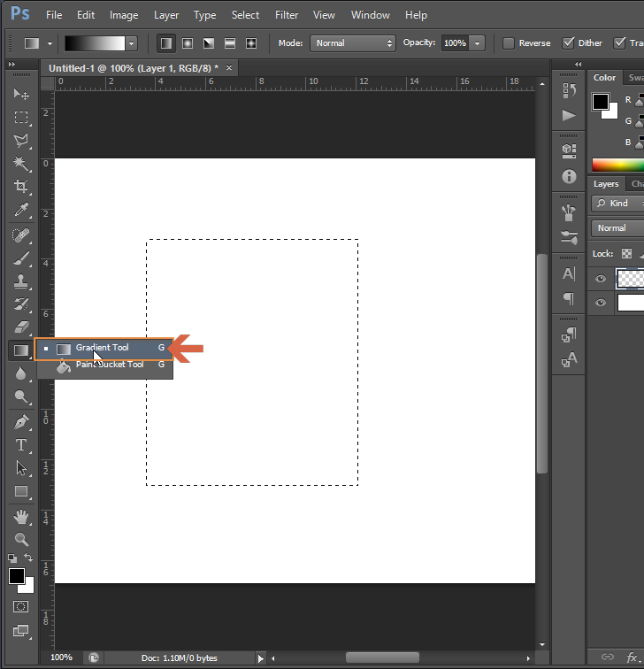The width and height of the screenshot is (644, 669).
Task: Select the Path Selection tool
Action: coord(21,468)
